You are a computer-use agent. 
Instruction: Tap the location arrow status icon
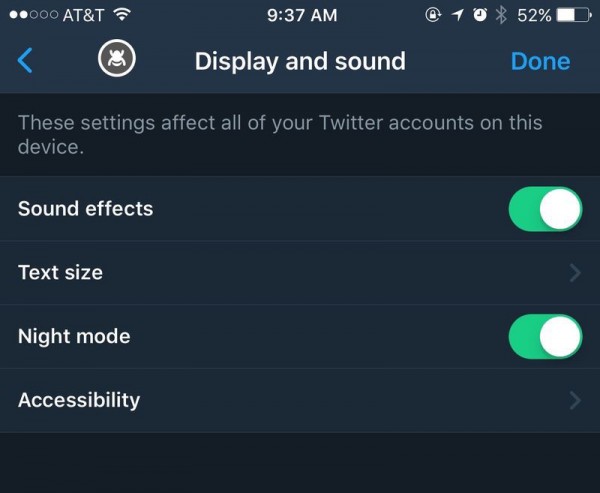457,15
